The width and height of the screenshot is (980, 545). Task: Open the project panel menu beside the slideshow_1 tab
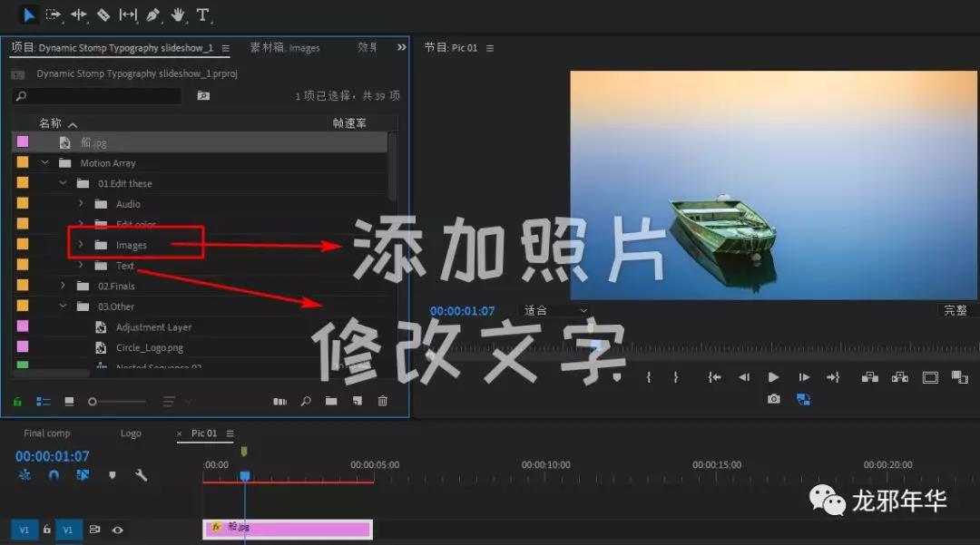click(226, 48)
